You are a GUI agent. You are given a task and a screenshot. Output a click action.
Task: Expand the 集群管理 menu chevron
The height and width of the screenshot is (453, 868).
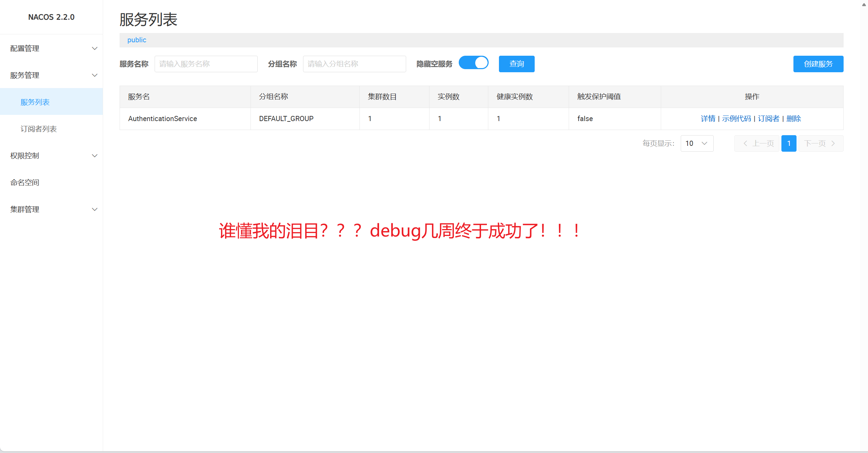[94, 209]
